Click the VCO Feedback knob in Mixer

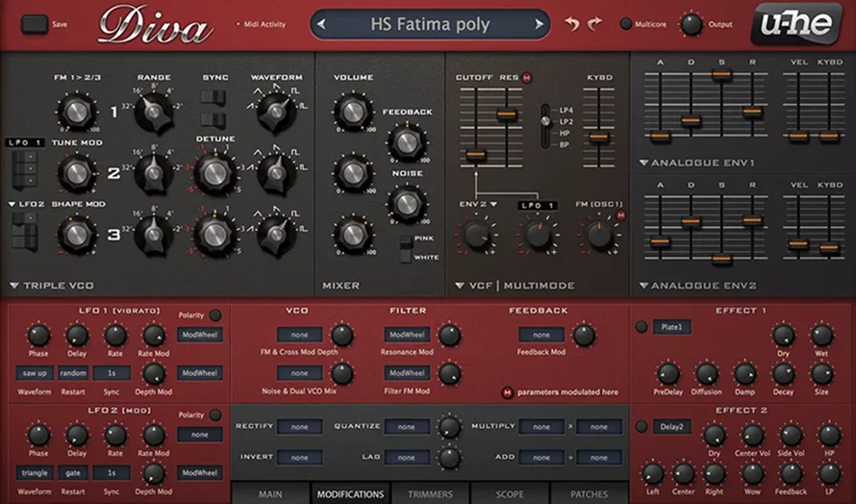(407, 142)
